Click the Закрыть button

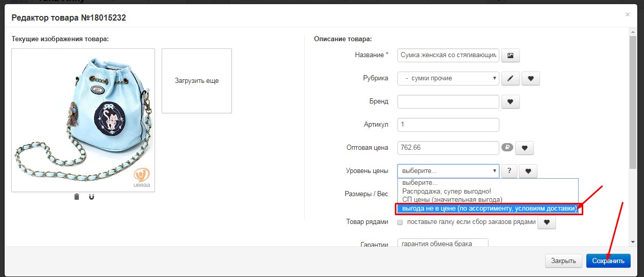coord(564,261)
